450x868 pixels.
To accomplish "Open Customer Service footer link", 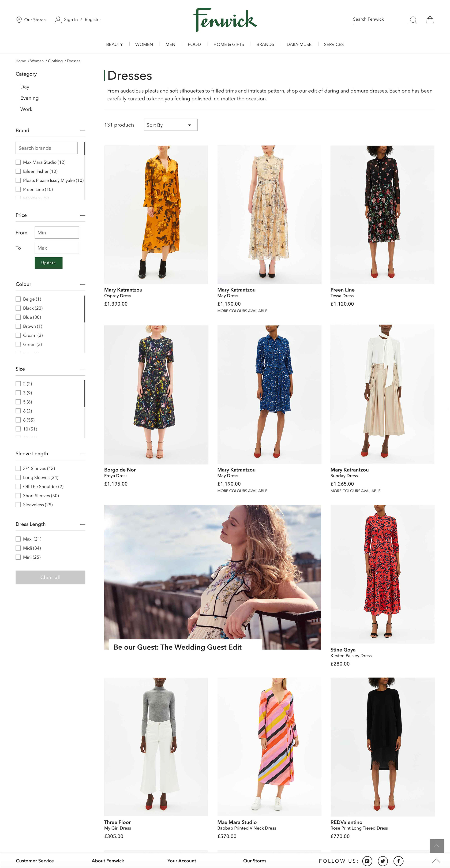I will click(35, 861).
